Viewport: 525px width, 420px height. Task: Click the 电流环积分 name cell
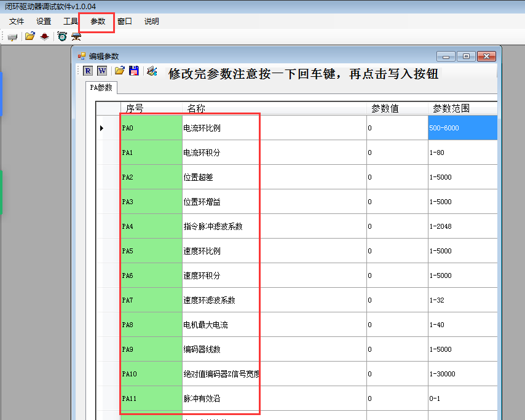pyautogui.click(x=274, y=153)
